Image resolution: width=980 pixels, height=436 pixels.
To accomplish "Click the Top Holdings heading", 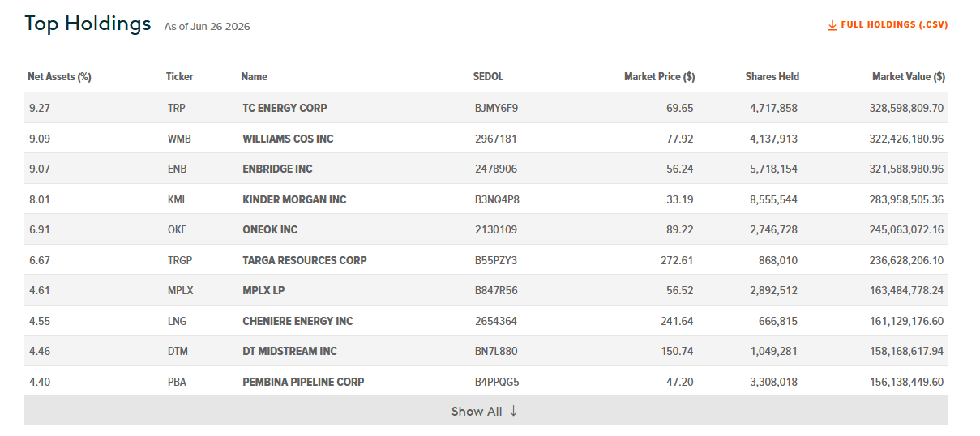I will click(x=88, y=24).
